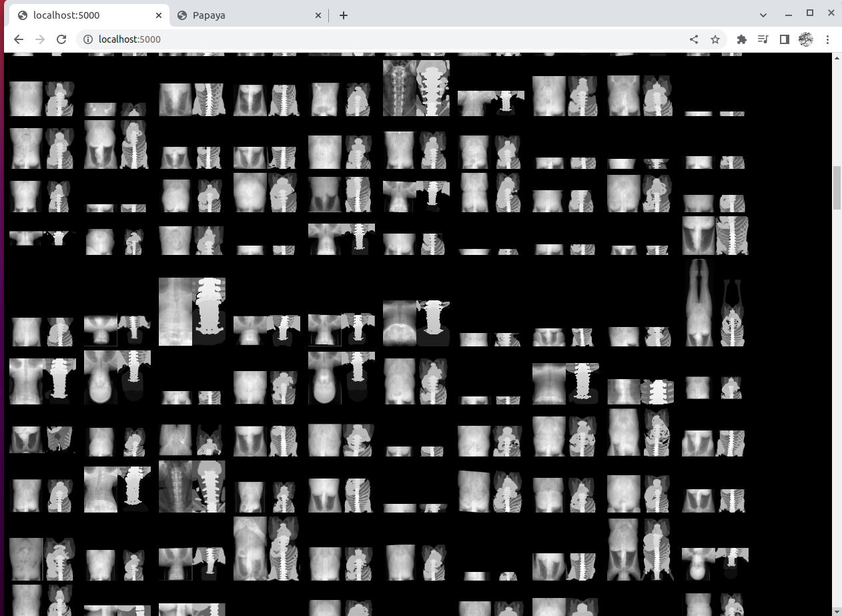This screenshot has width=842, height=616.
Task: Select the dark spine X-ray thumbnail in top row
Action: (x=416, y=88)
